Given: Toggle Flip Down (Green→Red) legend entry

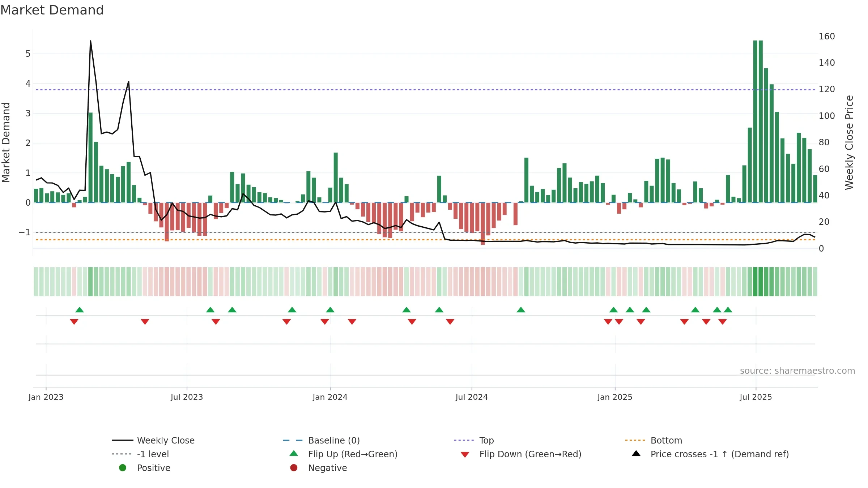Looking at the screenshot, I should tap(521, 454).
